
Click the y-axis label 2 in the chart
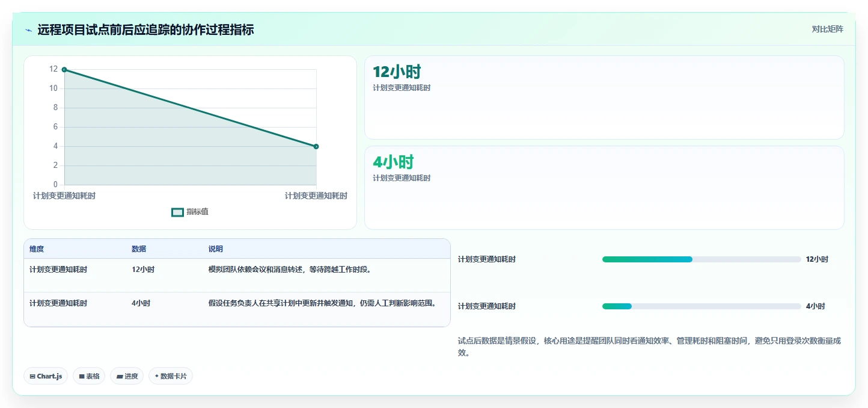(x=55, y=165)
